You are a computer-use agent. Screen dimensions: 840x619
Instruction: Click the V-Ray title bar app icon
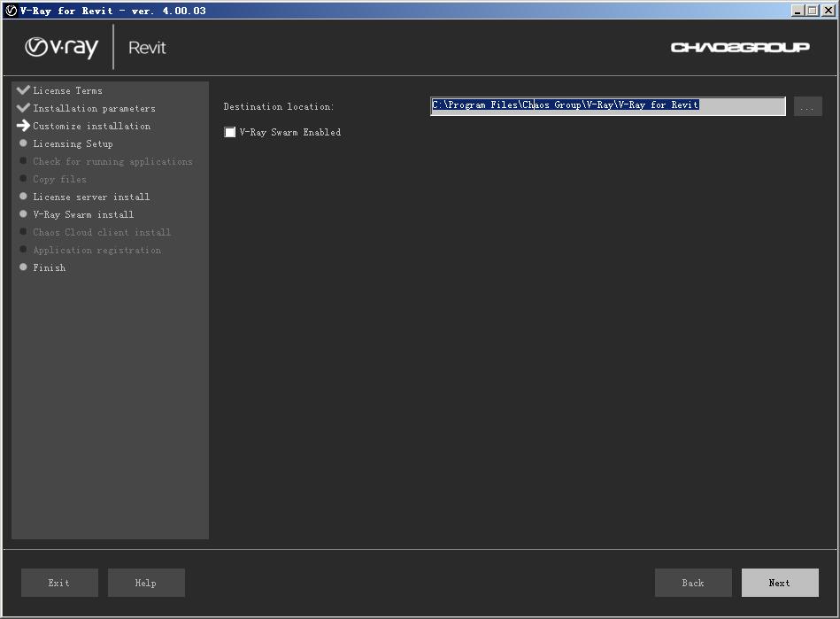[x=11, y=10]
